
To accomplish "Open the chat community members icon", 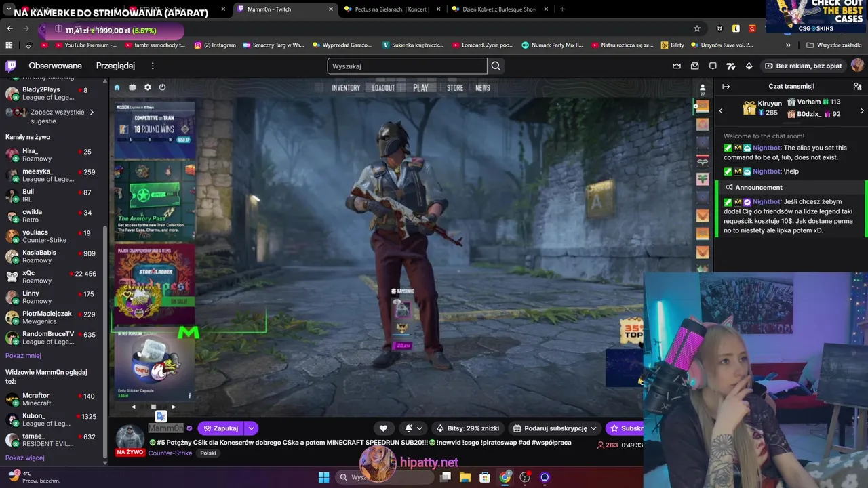I will [857, 87].
